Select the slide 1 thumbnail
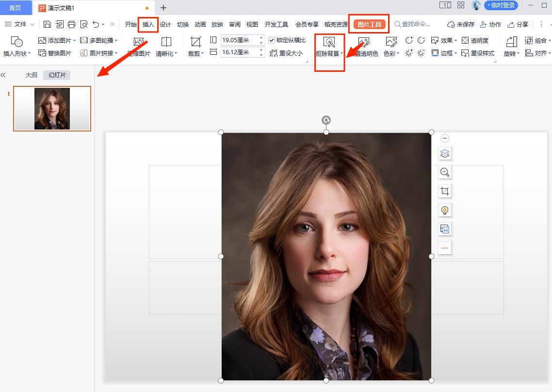This screenshot has width=552, height=392. pos(52,109)
